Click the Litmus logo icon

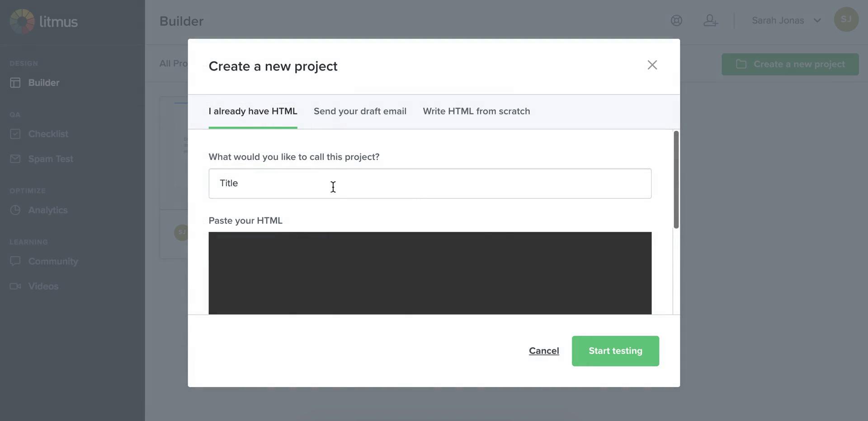pyautogui.click(x=22, y=21)
